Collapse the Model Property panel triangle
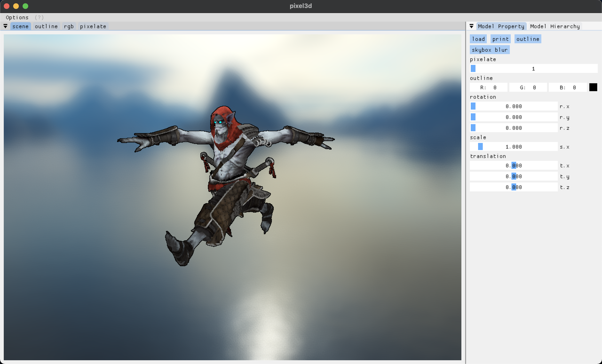602x364 pixels. 471,26
